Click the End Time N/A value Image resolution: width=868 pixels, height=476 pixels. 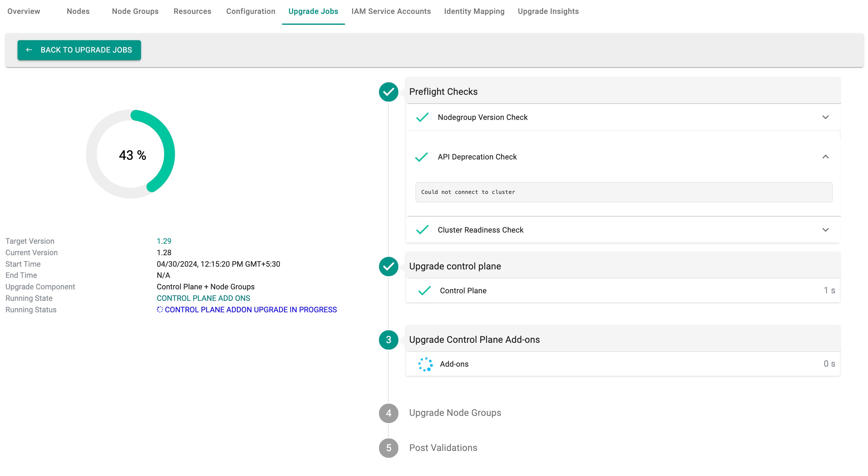[x=163, y=275]
